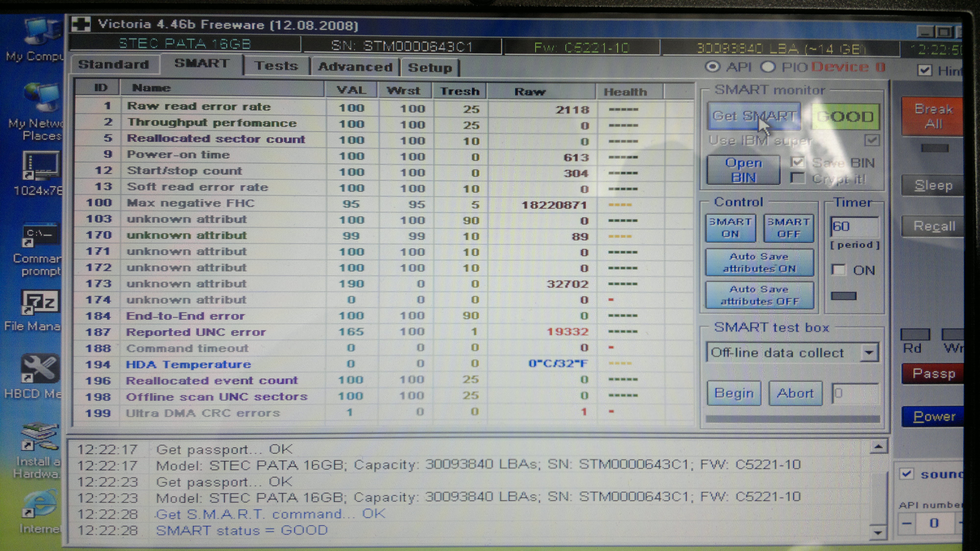Open the Advanced tab
This screenshot has width=980, height=551.
tap(355, 67)
